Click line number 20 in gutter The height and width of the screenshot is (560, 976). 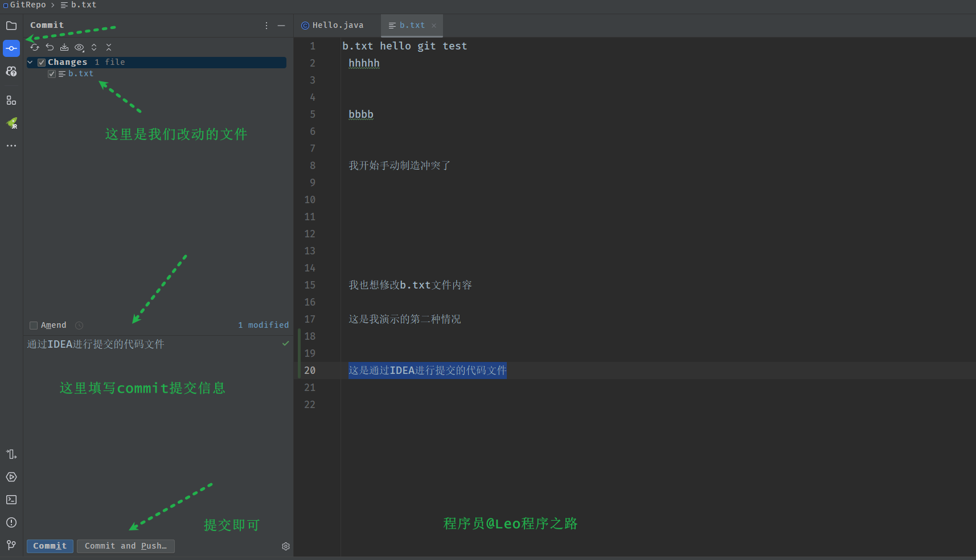tap(310, 370)
